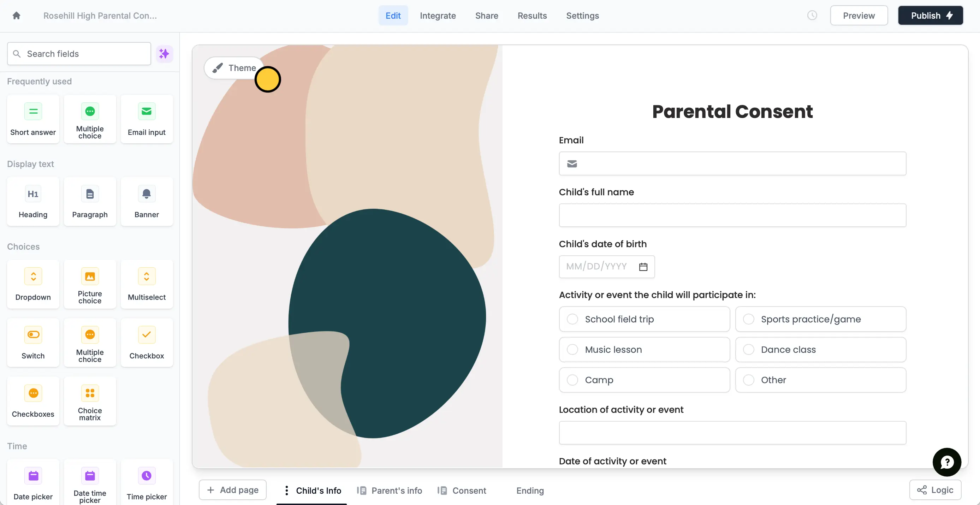Add a Dropdown field from Choices
This screenshot has height=505, width=980.
33,284
